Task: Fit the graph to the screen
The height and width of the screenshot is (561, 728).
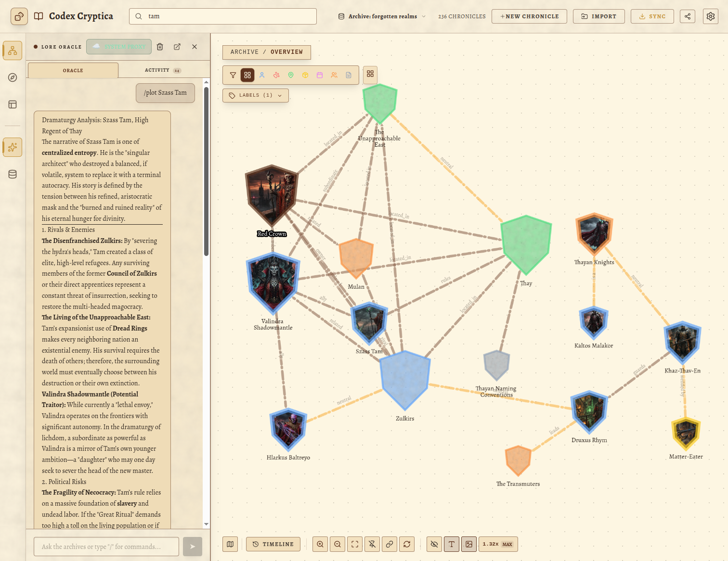Action: 355,544
